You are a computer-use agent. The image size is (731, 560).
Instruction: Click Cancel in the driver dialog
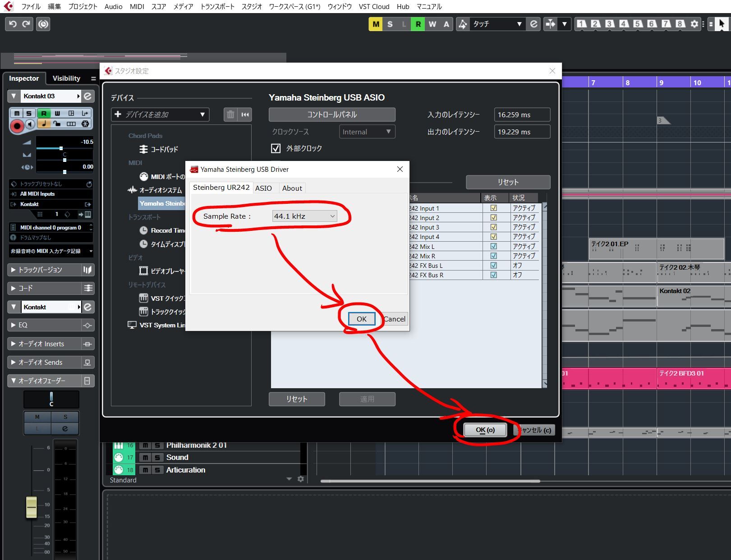(x=395, y=319)
